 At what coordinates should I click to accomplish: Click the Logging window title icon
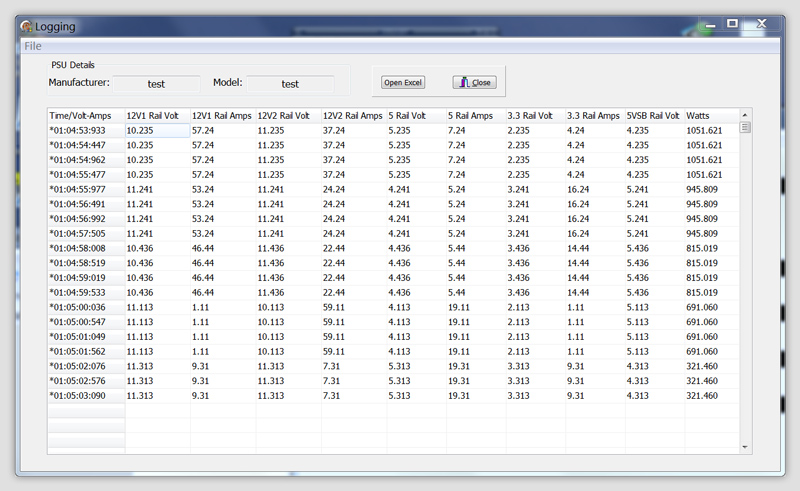27,26
